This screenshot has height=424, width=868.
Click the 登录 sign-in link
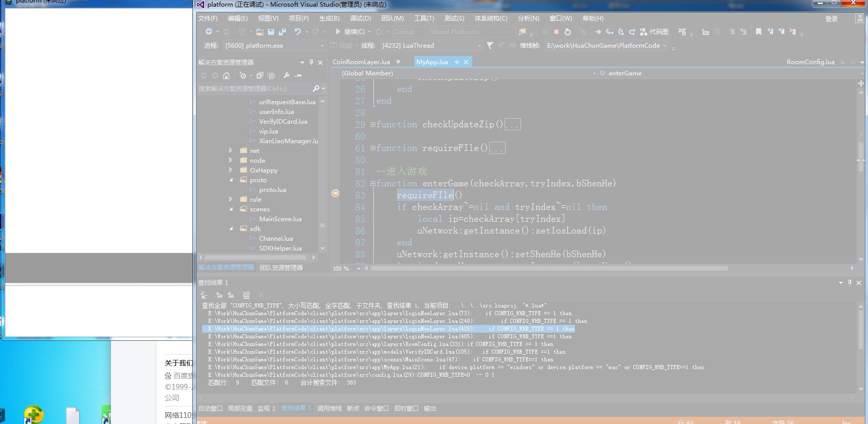832,19
